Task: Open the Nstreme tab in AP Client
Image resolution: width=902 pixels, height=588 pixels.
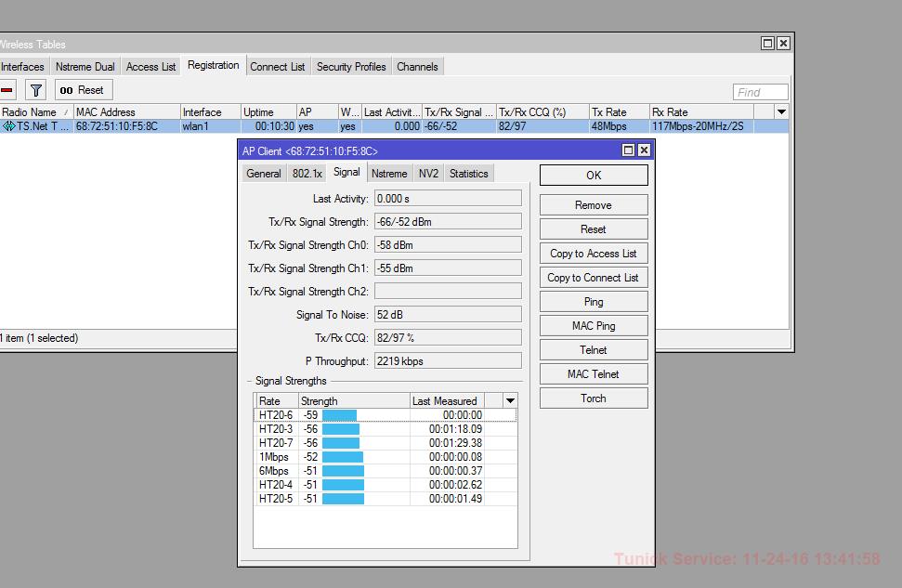Action: point(389,173)
